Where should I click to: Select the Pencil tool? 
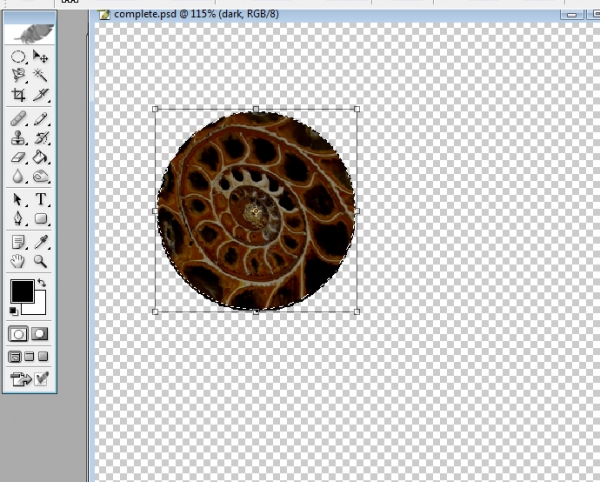[x=40, y=119]
